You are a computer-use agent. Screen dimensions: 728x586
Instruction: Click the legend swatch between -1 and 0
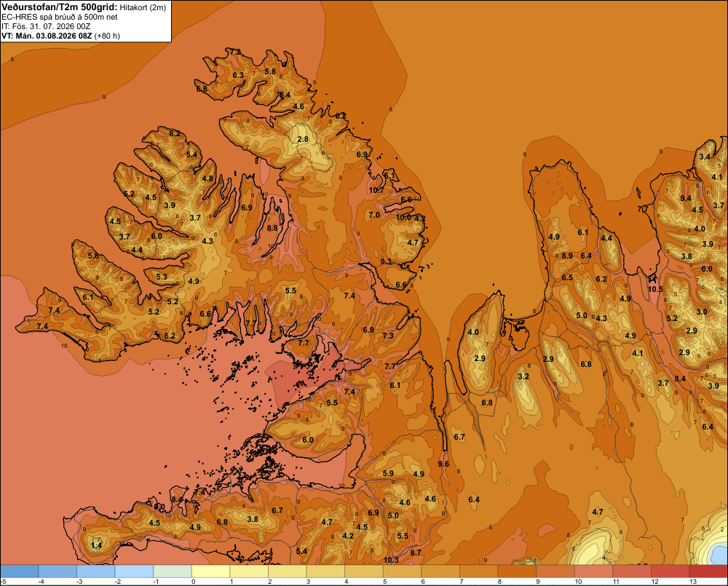click(x=173, y=571)
